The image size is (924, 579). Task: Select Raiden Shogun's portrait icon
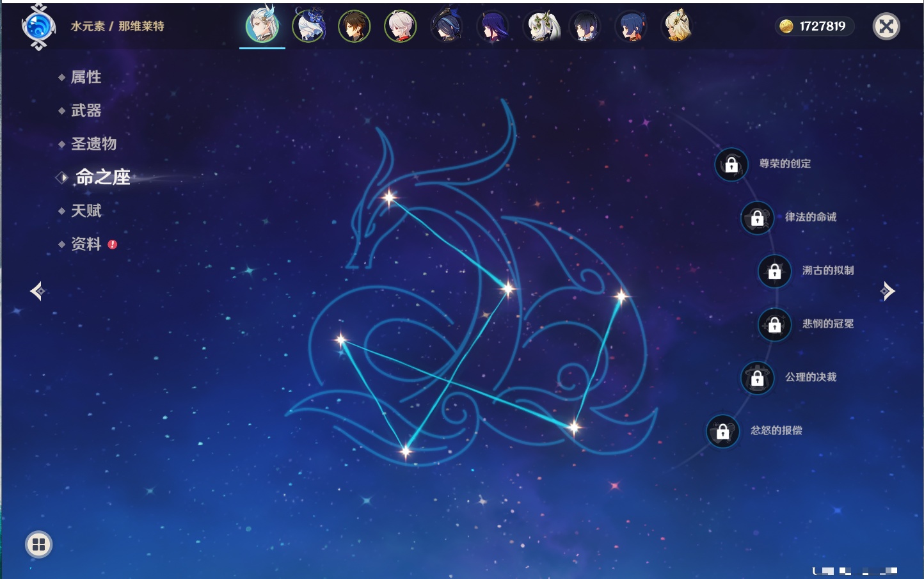coord(493,27)
